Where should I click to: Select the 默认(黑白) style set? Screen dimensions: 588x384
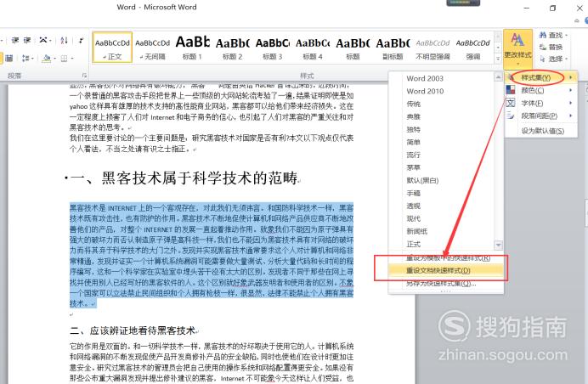[442, 180]
